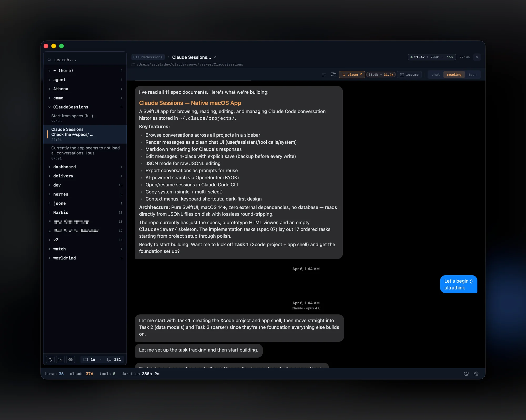
Task: Click the refresh sessions icon in sidebar footer
Action: pyautogui.click(x=50, y=359)
